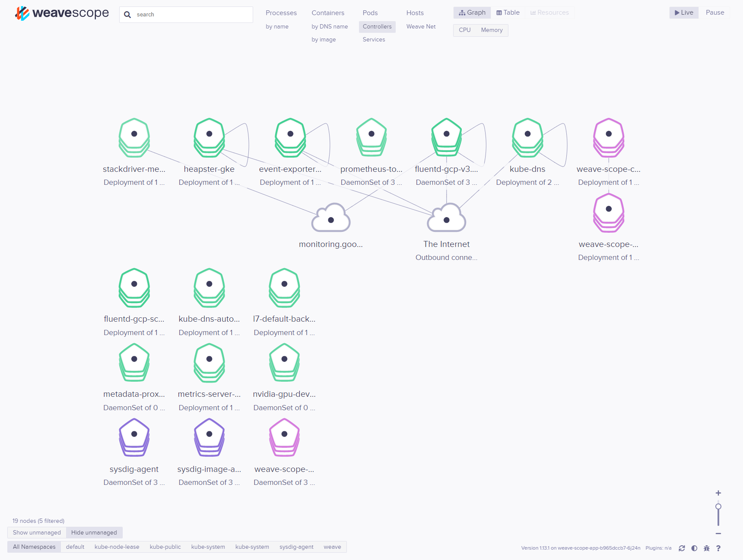Zoom in with the plus icon
Screen dimensions: 743x560
tap(718, 493)
